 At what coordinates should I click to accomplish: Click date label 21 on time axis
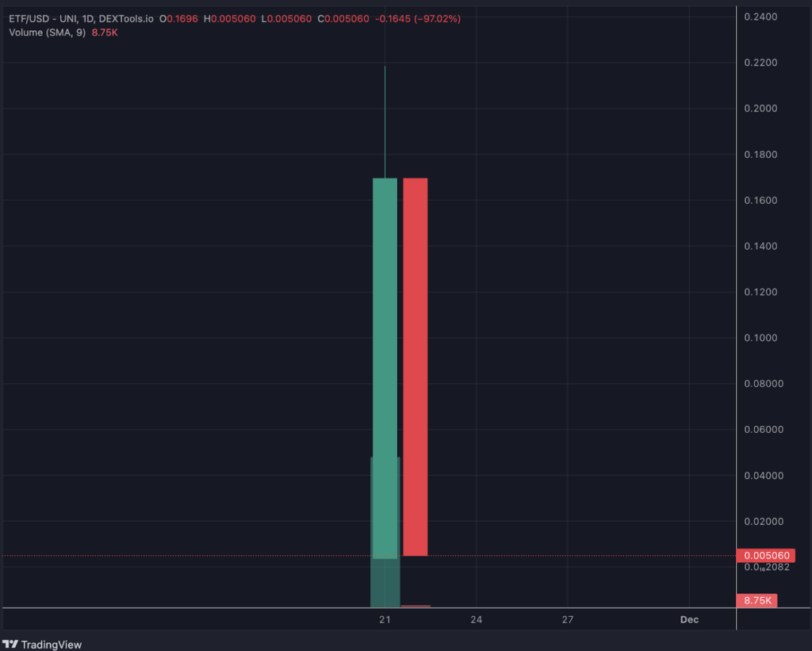[385, 619]
